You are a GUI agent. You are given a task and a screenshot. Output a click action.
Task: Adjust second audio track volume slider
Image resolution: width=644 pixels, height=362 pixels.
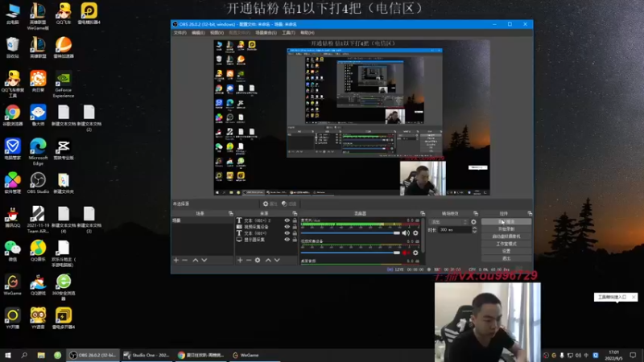click(350, 253)
